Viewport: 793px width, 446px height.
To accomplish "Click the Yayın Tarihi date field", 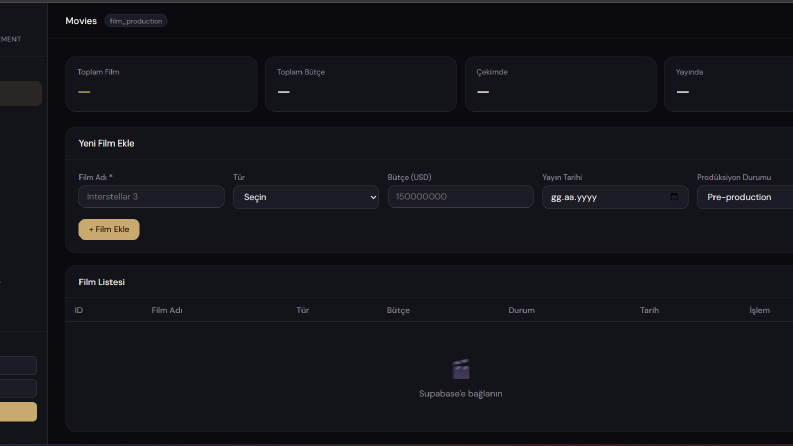I will click(615, 197).
